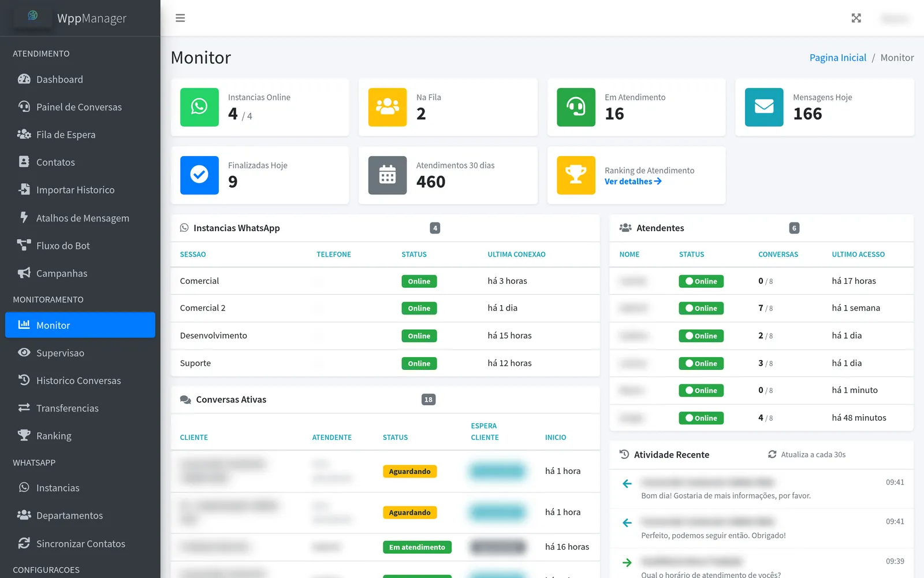Go to Pagina Inicial breadcrumb link

click(x=837, y=58)
